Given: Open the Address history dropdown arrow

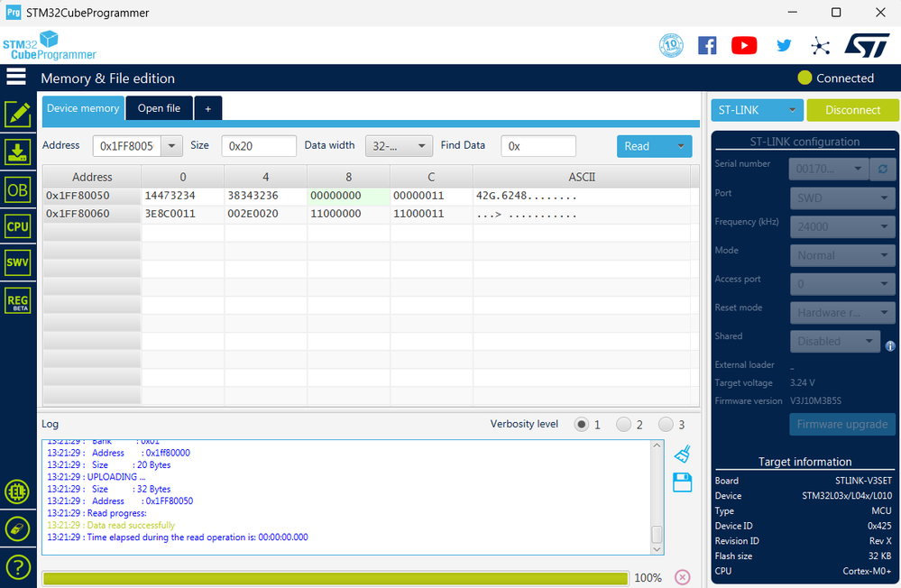Looking at the screenshot, I should coord(171,146).
